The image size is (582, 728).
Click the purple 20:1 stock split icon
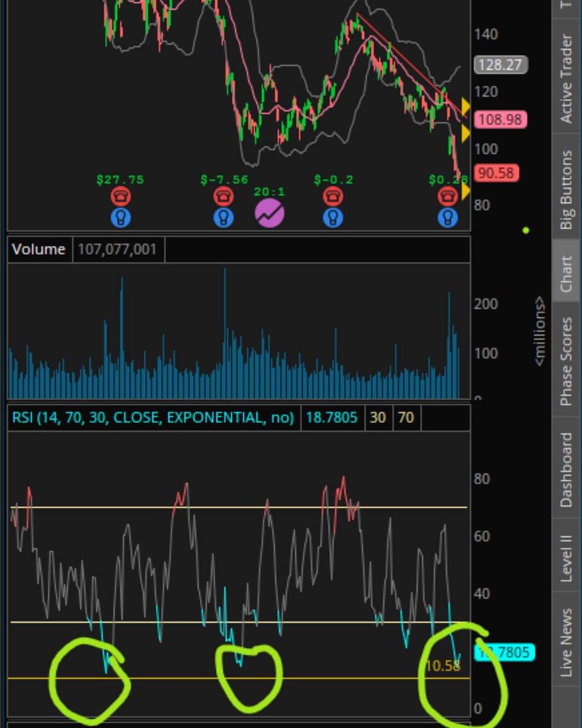[x=269, y=213]
